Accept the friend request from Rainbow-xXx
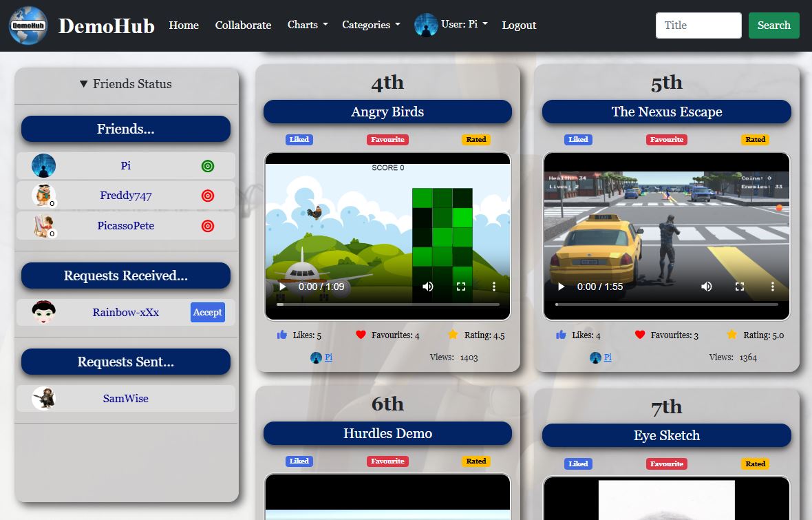Image resolution: width=812 pixels, height=520 pixels. pos(207,312)
